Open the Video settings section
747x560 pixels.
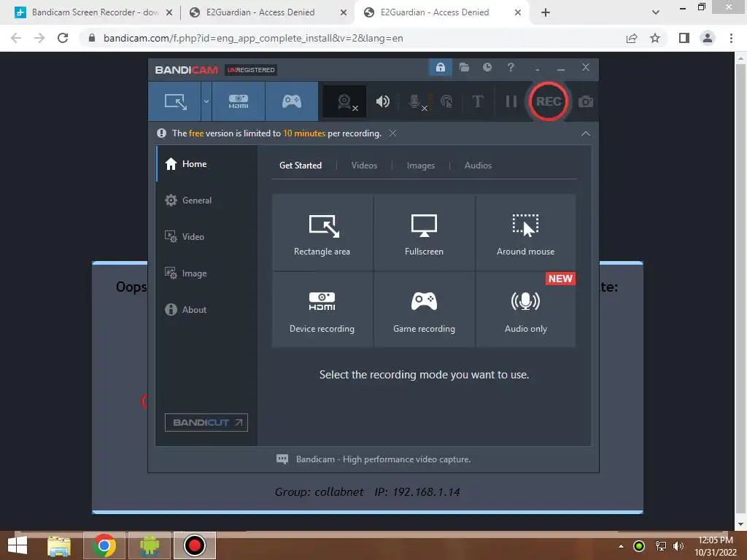point(206,237)
